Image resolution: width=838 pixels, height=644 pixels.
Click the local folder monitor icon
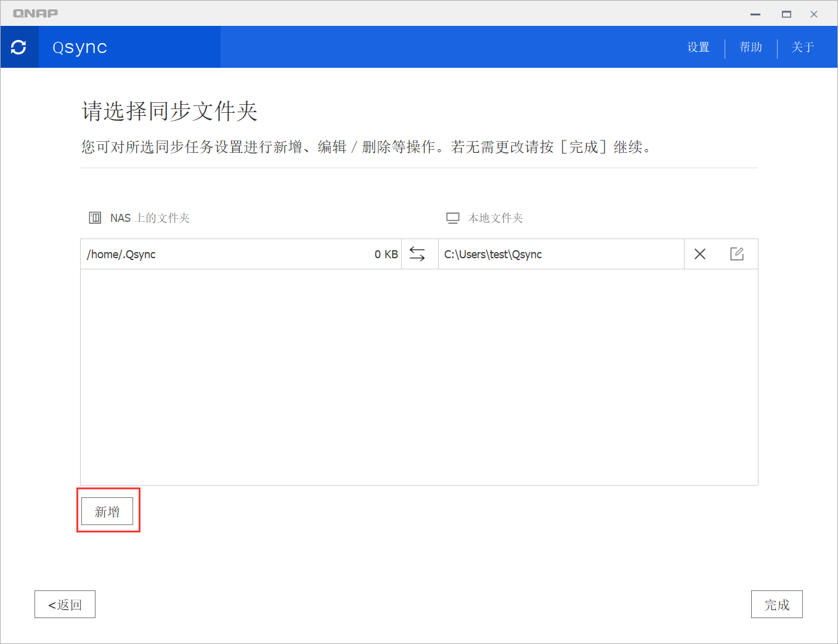pos(453,218)
